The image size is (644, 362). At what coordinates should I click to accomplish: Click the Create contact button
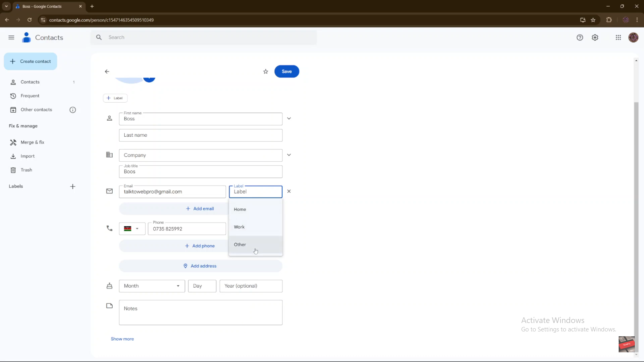(x=31, y=62)
